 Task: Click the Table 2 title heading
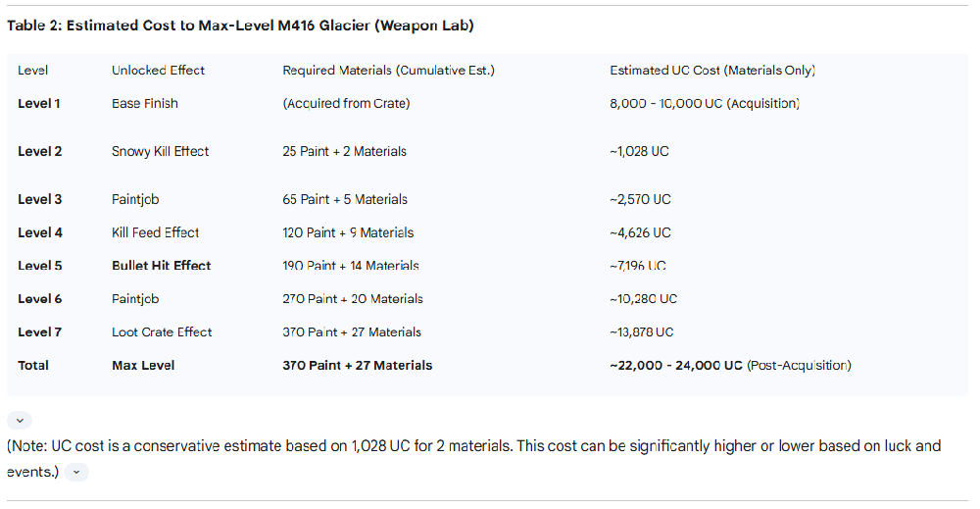pyautogui.click(x=240, y=25)
